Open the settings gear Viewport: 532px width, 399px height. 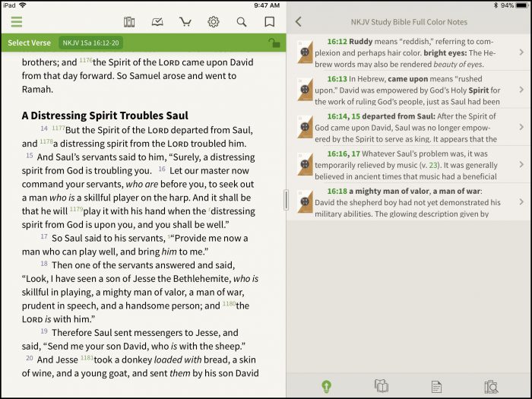[x=214, y=22]
